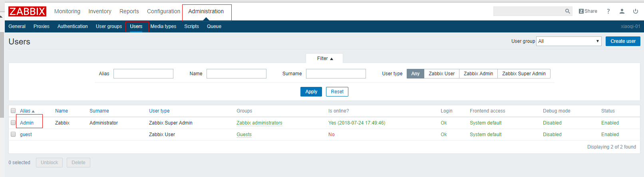Click Admin's Frontend access System default

485,123
